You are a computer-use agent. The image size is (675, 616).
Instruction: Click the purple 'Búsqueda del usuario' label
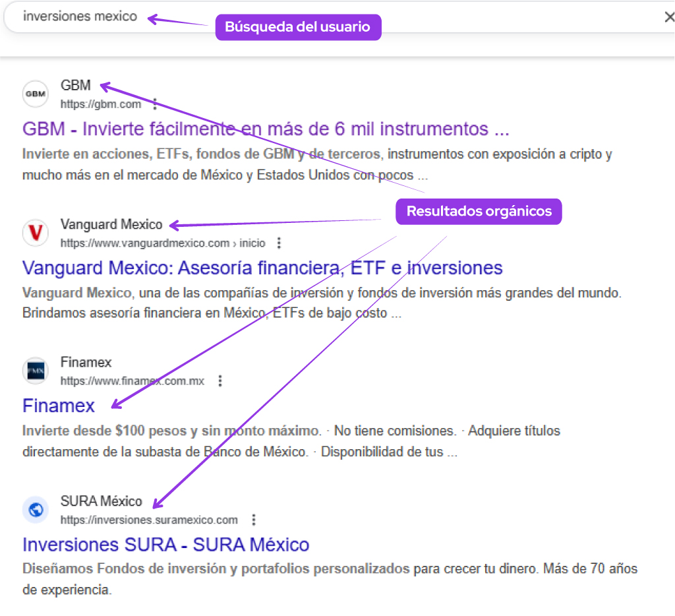(x=298, y=27)
